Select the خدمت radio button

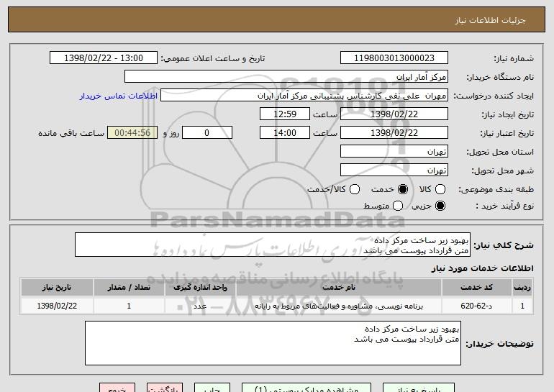(x=402, y=189)
